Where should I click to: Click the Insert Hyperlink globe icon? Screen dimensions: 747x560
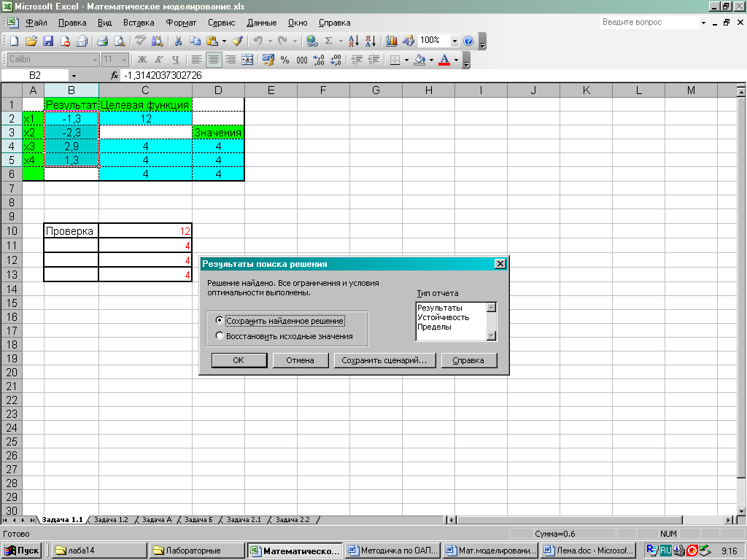point(312,41)
